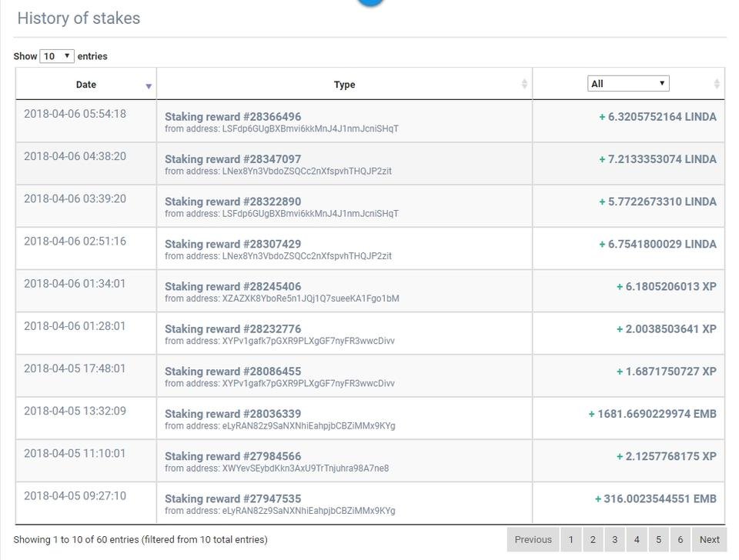739x560 pixels.
Task: Click amount + 6.3205752164 LINDA
Action: [x=657, y=117]
